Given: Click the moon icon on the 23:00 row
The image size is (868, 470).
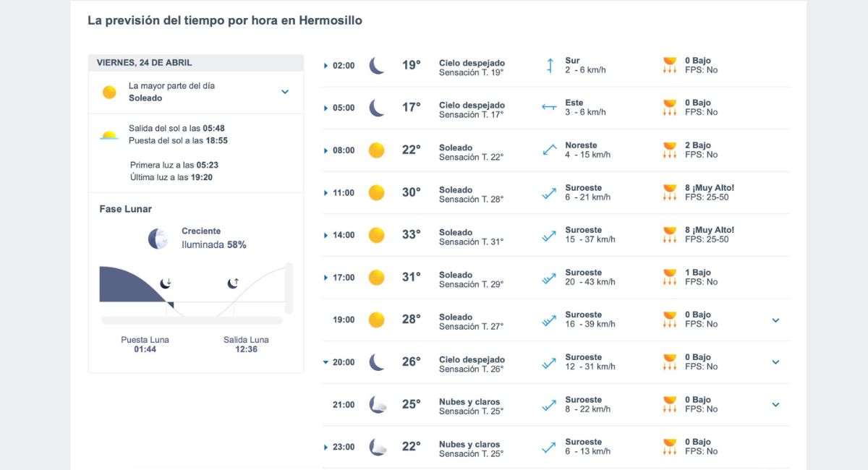Looking at the screenshot, I should tap(376, 446).
